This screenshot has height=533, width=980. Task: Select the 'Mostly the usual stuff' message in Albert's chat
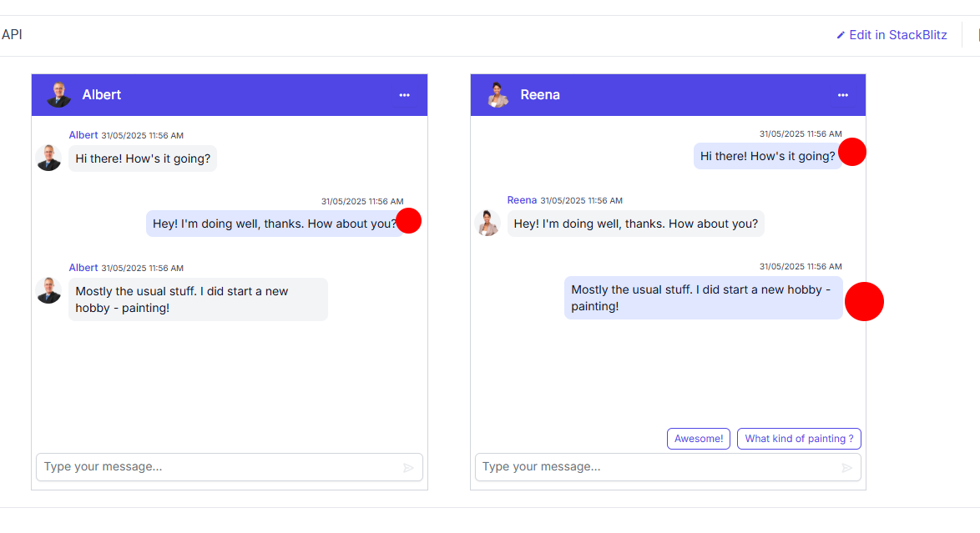click(x=198, y=299)
